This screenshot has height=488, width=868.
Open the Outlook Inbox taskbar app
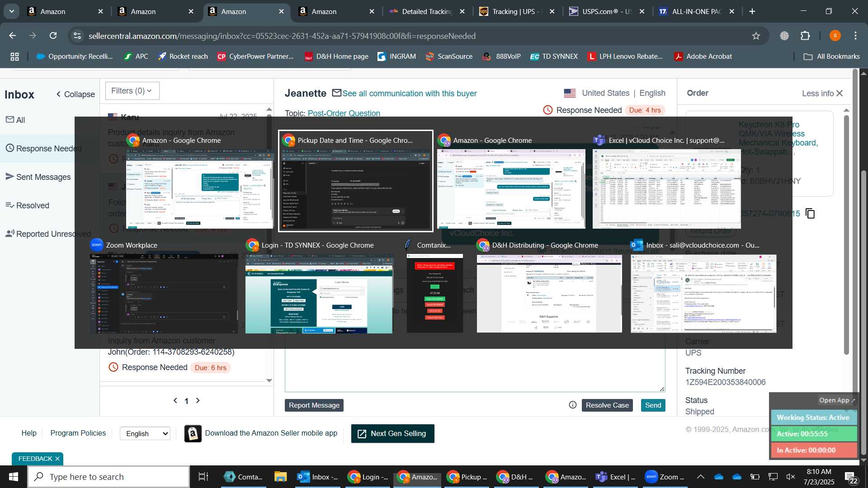click(318, 477)
